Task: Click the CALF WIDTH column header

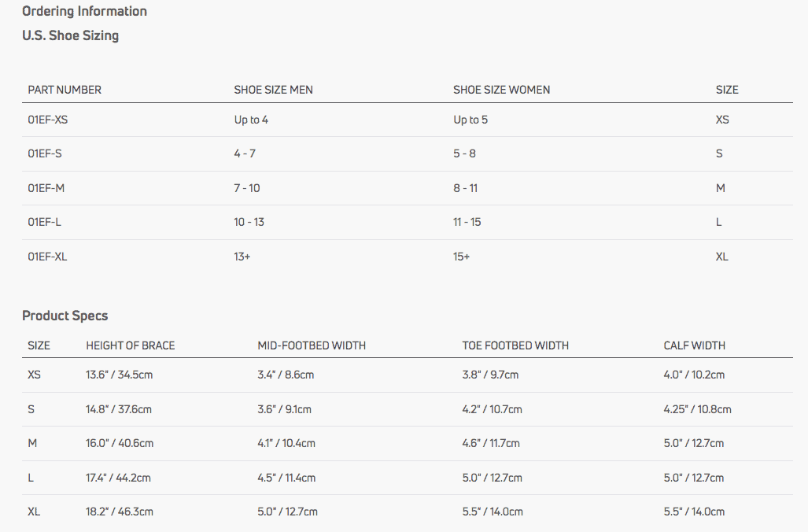Action: click(694, 345)
